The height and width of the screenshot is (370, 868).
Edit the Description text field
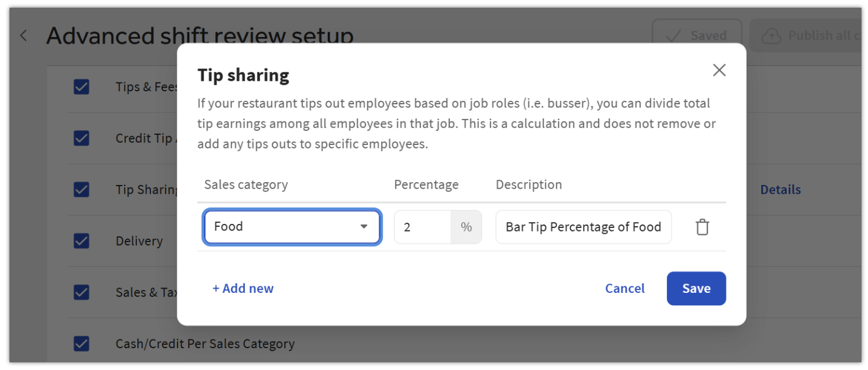coord(583,227)
